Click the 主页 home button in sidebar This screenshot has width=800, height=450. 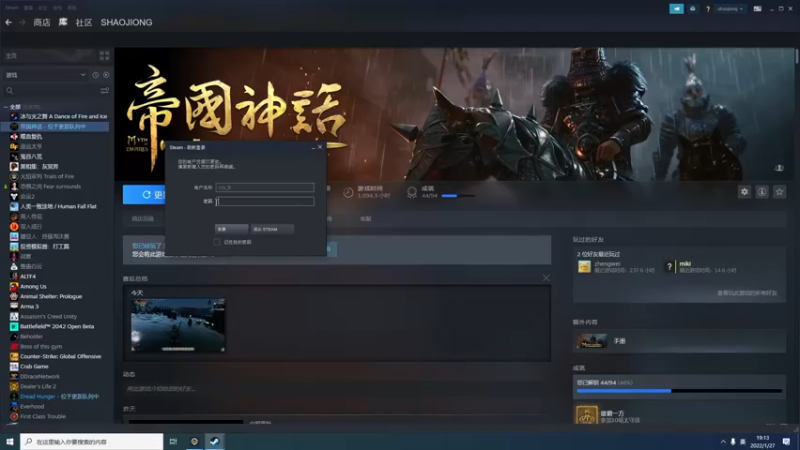click(49, 55)
